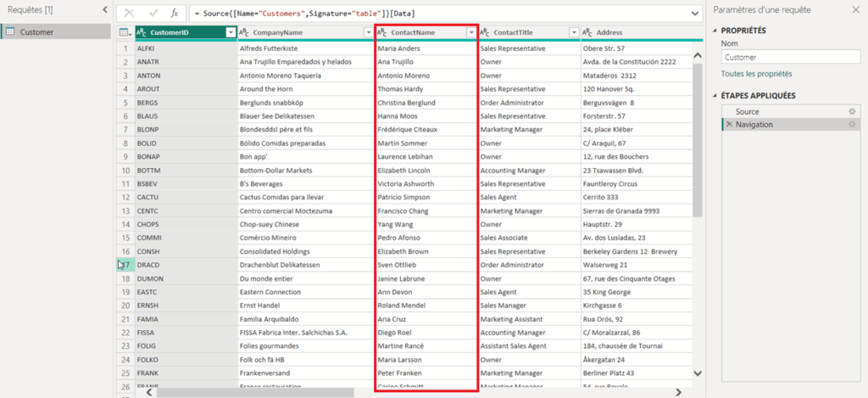Click the cancel X in formula bar
Viewport: 868px width, 398px height.
click(x=129, y=14)
